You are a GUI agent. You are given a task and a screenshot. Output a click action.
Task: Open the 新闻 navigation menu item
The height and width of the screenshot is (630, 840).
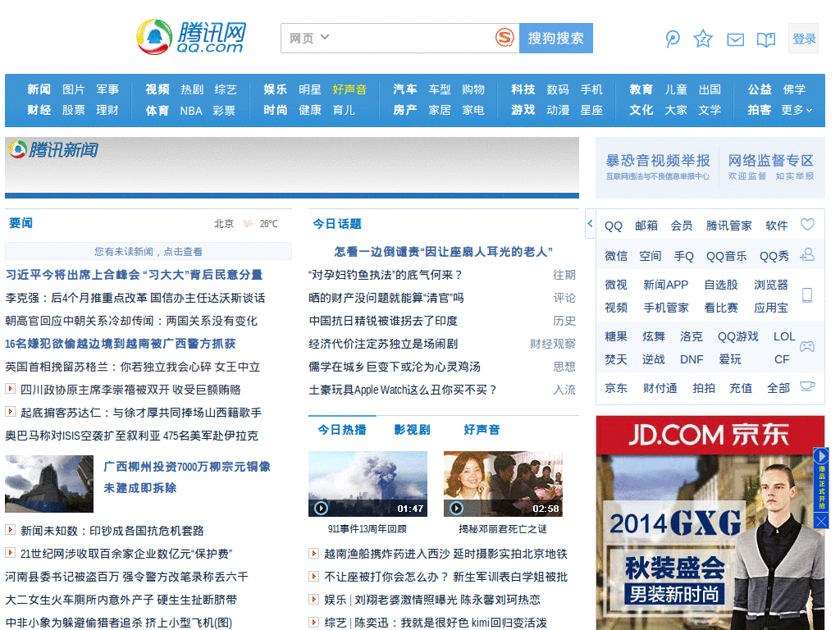pyautogui.click(x=39, y=89)
